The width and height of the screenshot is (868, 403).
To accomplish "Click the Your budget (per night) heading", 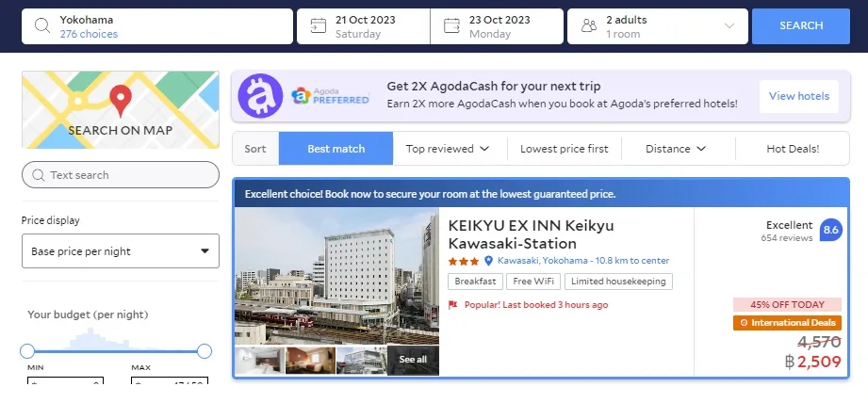I will [x=88, y=314].
